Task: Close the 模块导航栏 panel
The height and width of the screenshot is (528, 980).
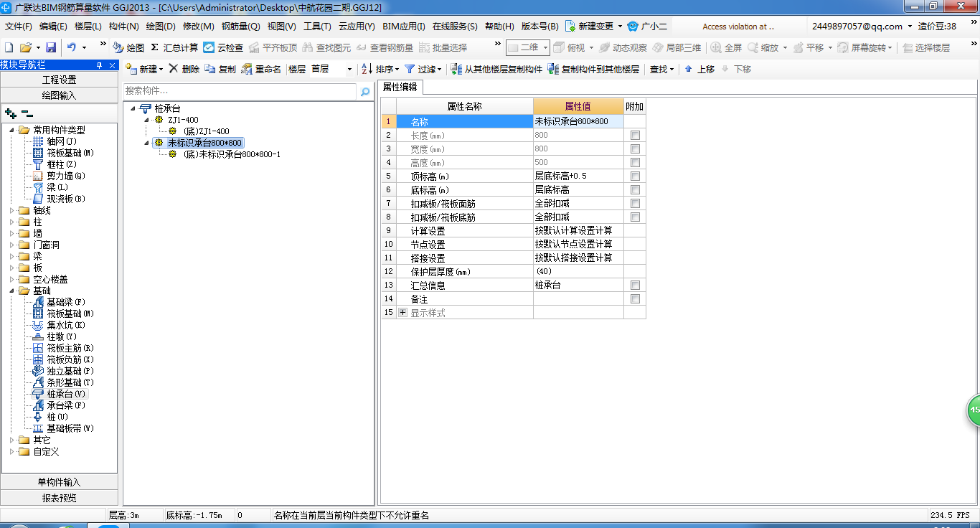Action: pos(113,65)
